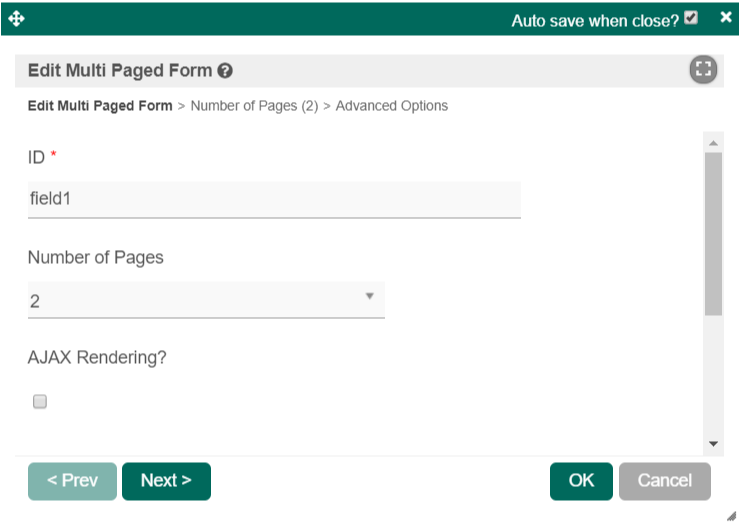Click the scrollbar down arrow
Image resolution: width=741 pixels, height=522 pixels.
(x=714, y=444)
